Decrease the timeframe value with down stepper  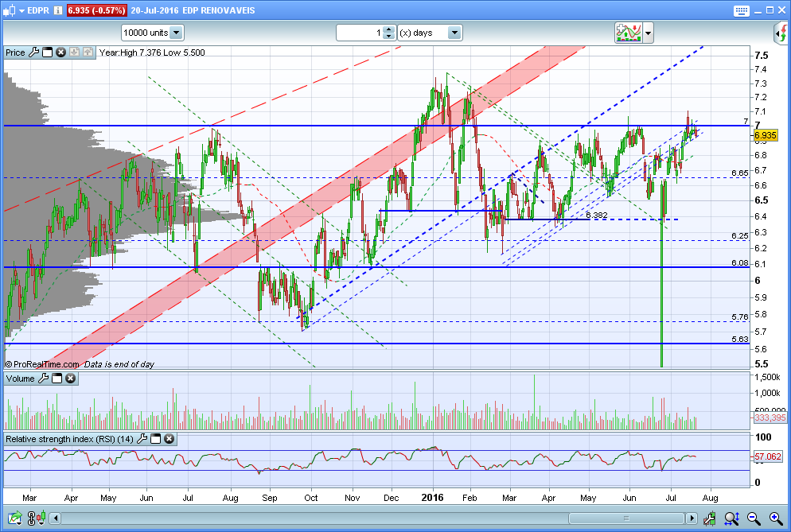388,37
